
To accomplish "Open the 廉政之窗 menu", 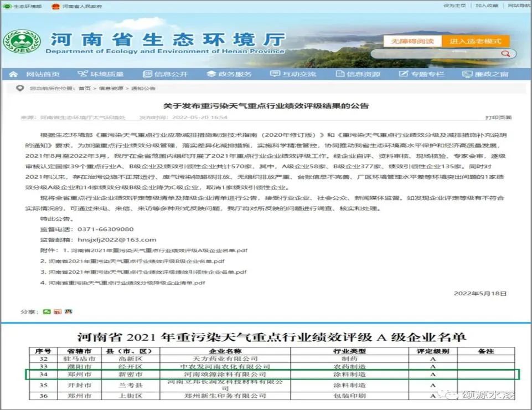I will coord(485,74).
